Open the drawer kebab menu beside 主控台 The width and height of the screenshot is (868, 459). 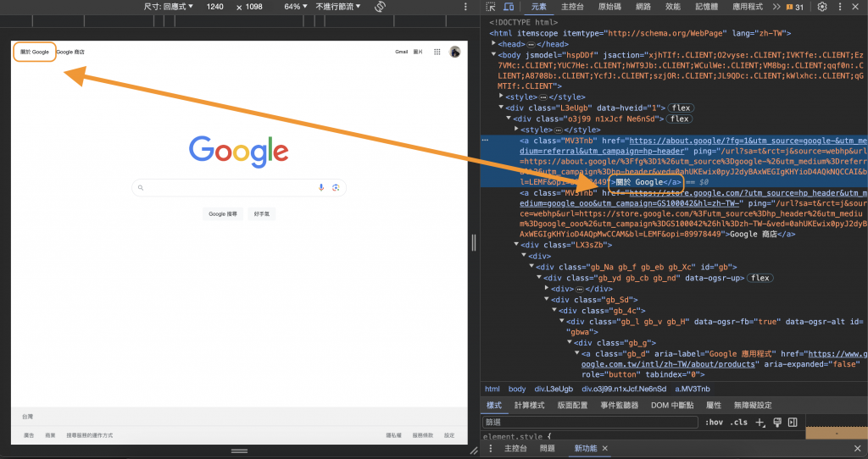491,449
